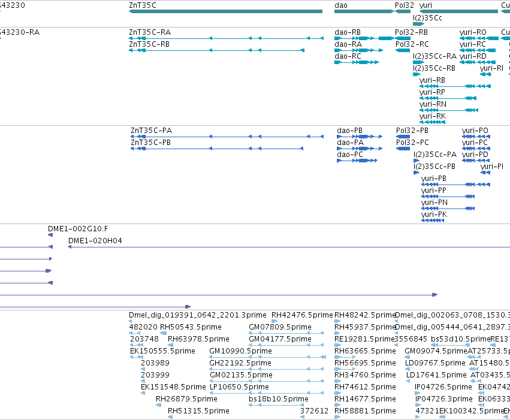Select the yuri gene bar
This screenshot has width=510, height=420.
click(x=458, y=11)
